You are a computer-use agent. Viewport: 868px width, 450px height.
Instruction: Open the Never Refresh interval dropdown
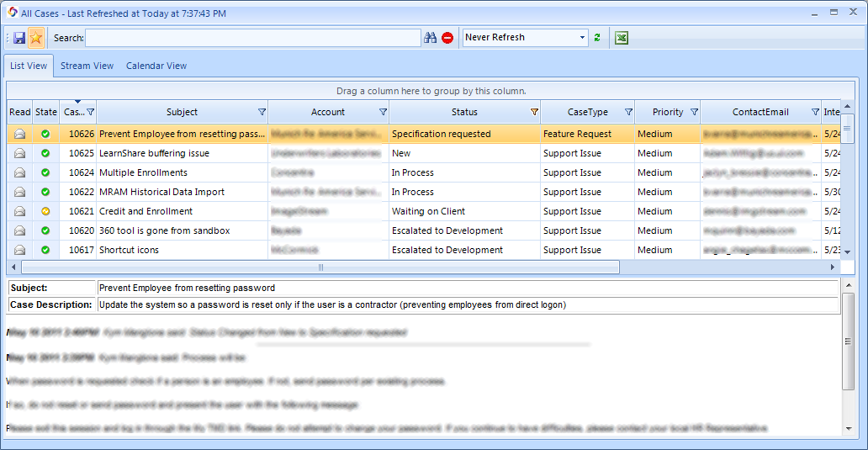(582, 38)
